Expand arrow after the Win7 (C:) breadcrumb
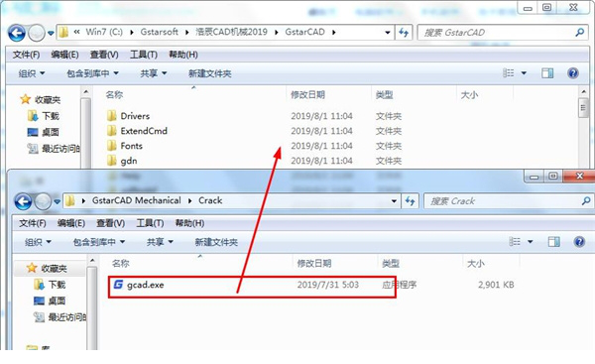595x364 pixels. [x=132, y=33]
